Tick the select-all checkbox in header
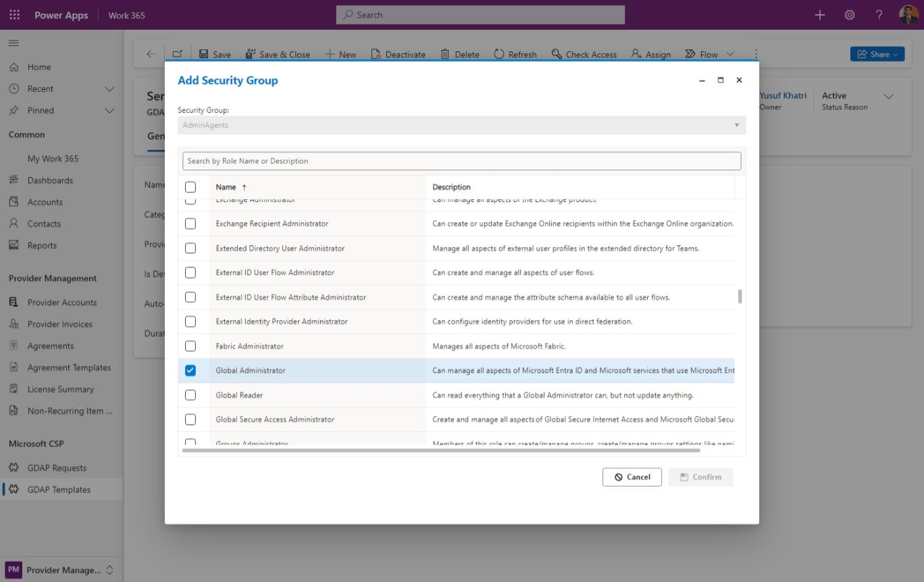The image size is (924, 582). pos(190,187)
